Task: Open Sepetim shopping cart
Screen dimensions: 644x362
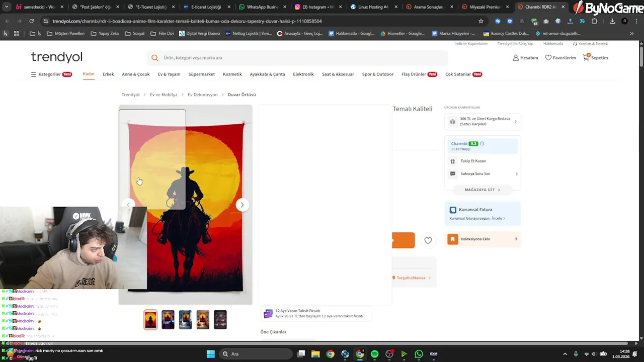Action: pos(595,58)
